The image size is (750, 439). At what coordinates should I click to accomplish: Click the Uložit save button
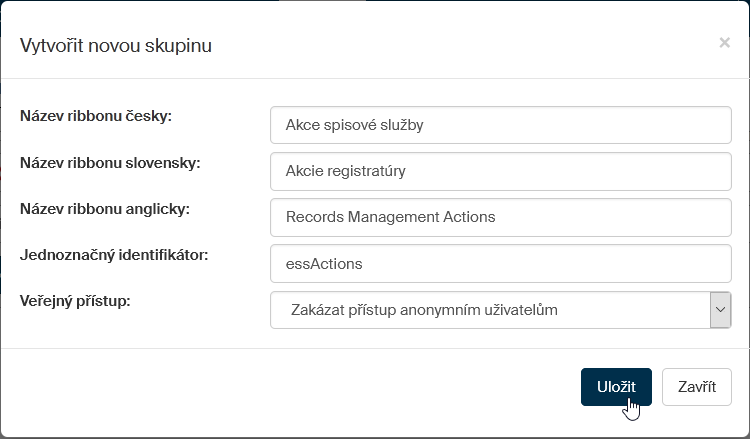[x=616, y=387]
